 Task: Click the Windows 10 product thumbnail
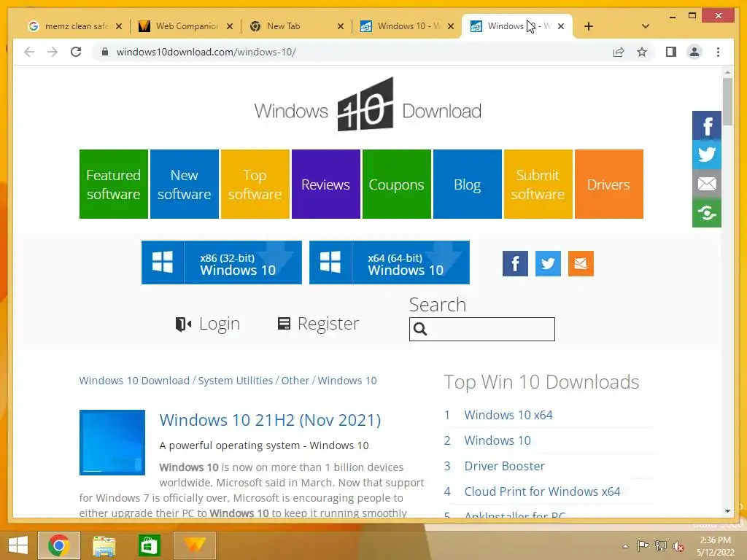(x=112, y=443)
